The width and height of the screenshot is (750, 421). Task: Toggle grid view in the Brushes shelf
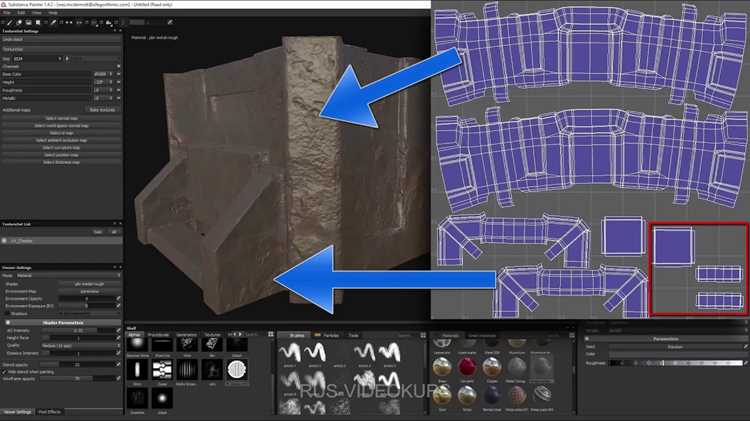pyautogui.click(x=423, y=335)
